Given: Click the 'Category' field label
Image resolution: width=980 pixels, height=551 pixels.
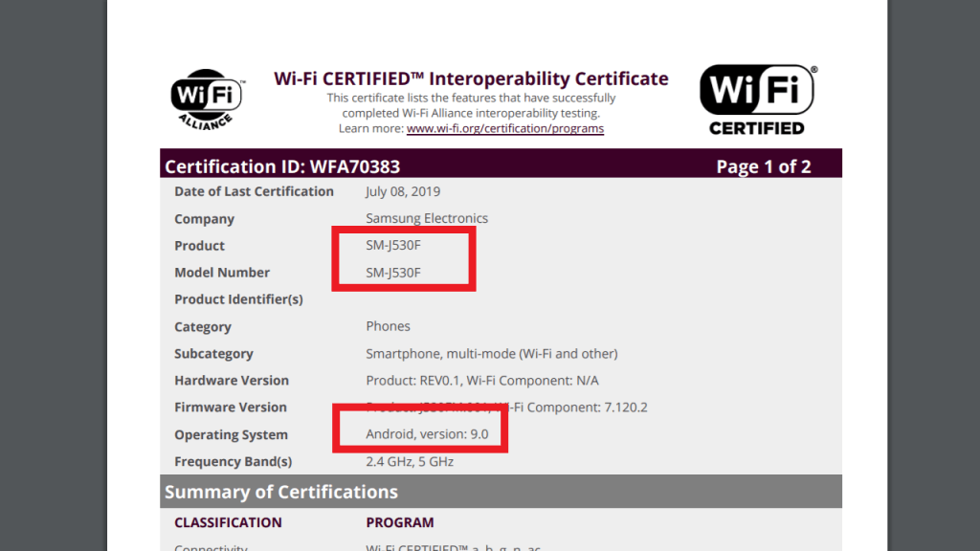Looking at the screenshot, I should [203, 327].
